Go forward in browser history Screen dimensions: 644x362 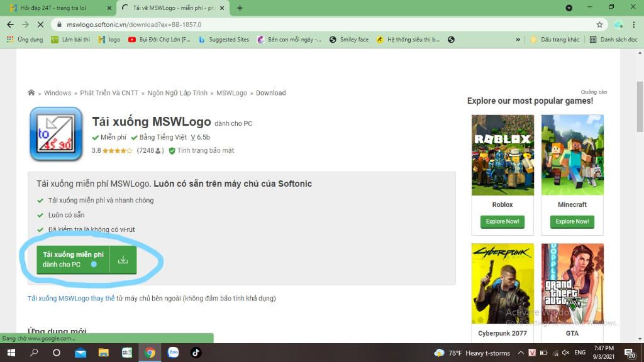click(25, 25)
